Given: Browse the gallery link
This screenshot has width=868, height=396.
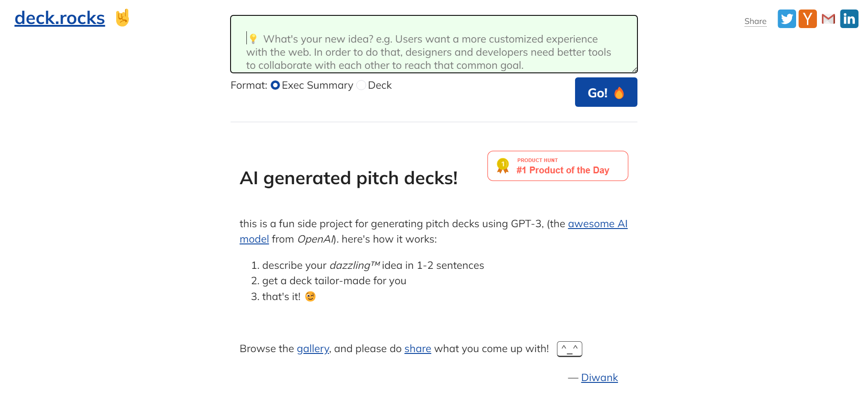Looking at the screenshot, I should [x=313, y=349].
